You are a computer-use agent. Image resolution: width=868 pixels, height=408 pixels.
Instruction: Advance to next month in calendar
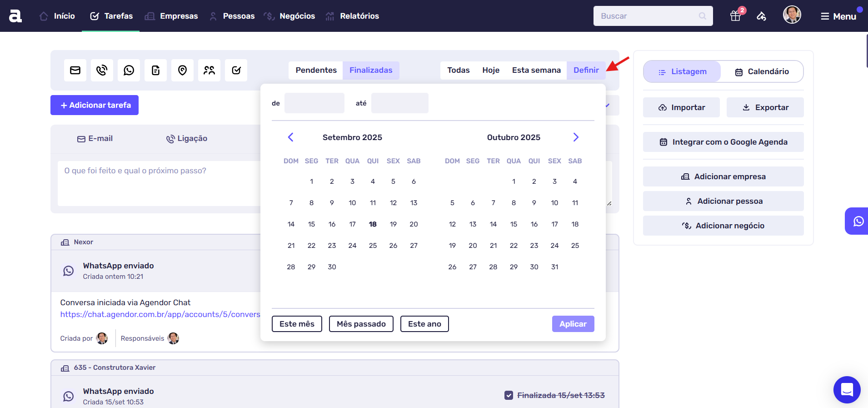click(x=576, y=137)
